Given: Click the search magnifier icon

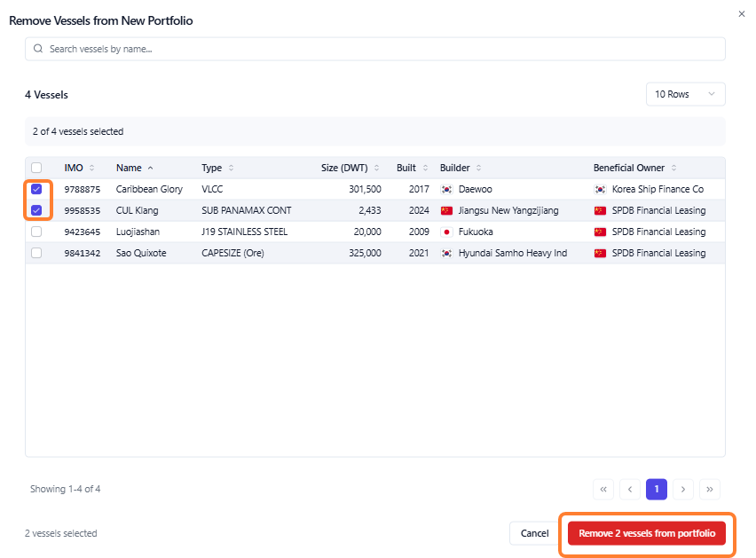Looking at the screenshot, I should (x=38, y=49).
